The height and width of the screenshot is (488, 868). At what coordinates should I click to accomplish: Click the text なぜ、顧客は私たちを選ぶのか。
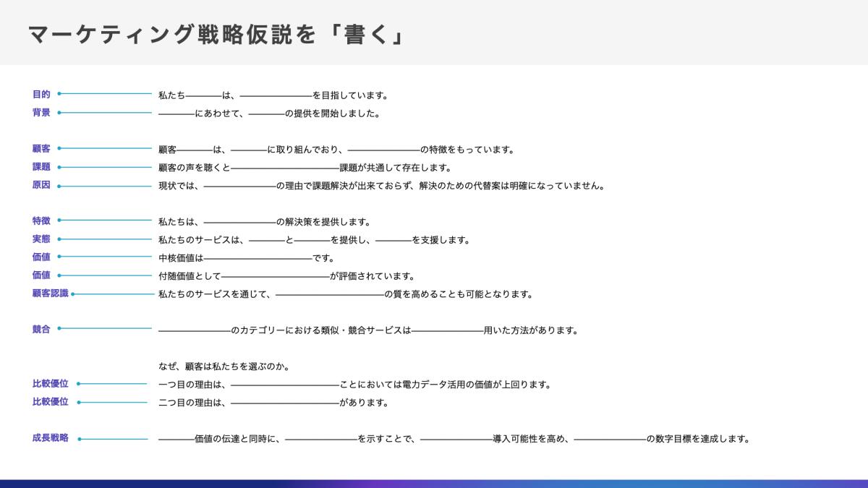coord(224,367)
